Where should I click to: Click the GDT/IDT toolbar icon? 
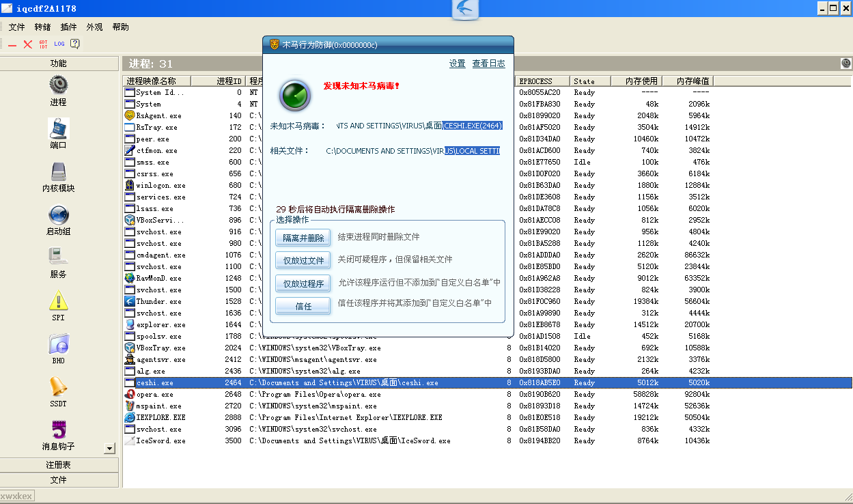[x=43, y=44]
